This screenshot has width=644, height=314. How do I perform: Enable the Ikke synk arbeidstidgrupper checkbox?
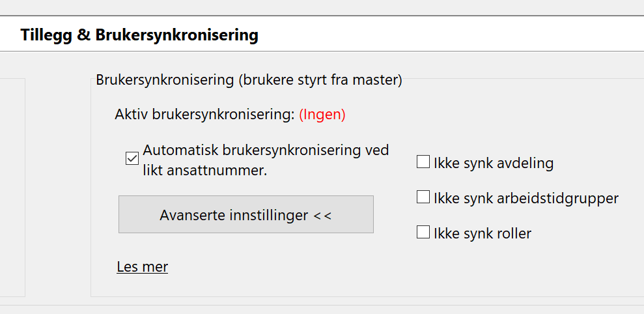[x=423, y=197]
